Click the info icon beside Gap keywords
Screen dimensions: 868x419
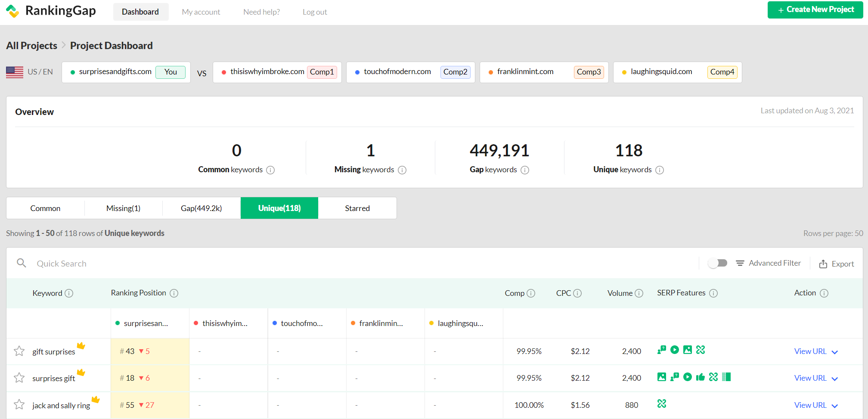[x=525, y=170]
